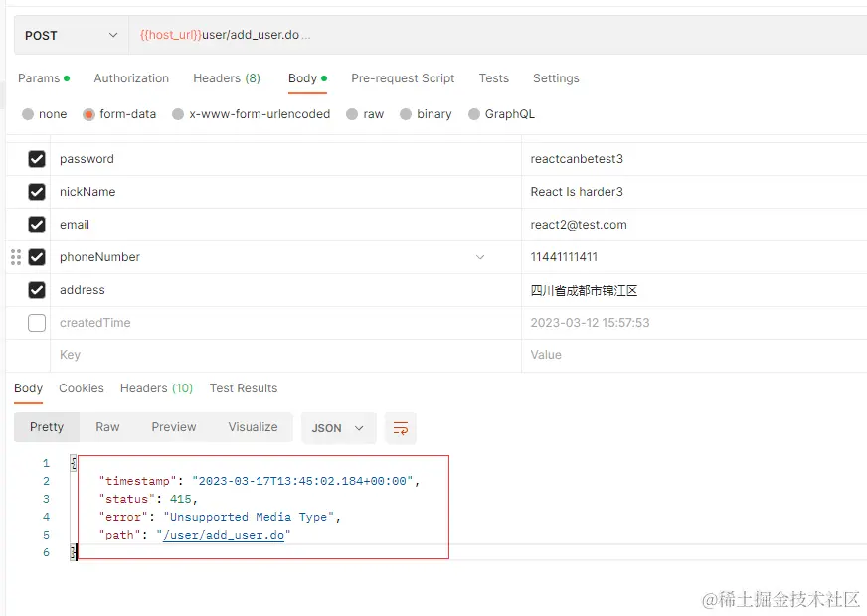Uncheck the phoneNumber row checkbox
Screen dimensions: 867x616
point(37,257)
